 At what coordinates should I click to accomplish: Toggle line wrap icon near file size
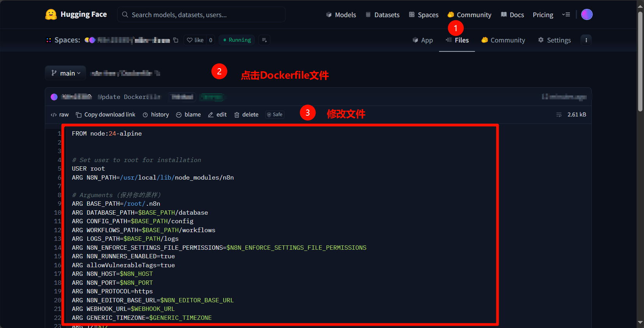559,115
